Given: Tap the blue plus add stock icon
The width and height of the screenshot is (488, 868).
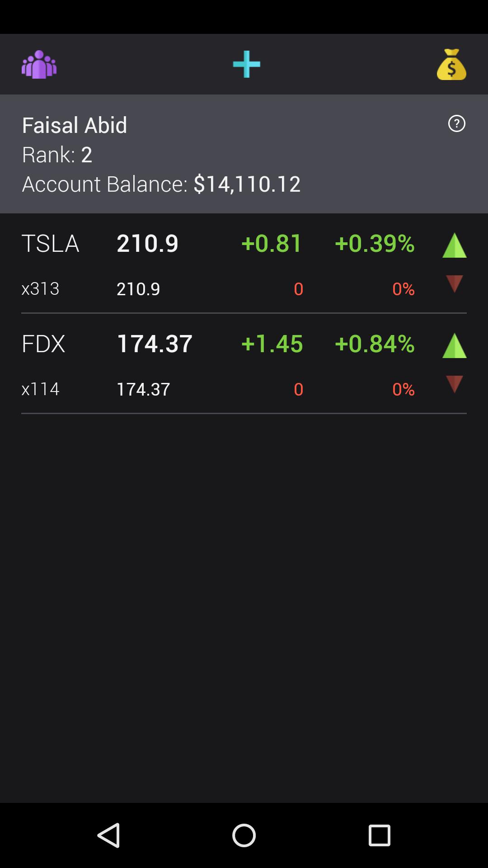Looking at the screenshot, I should pos(246,64).
